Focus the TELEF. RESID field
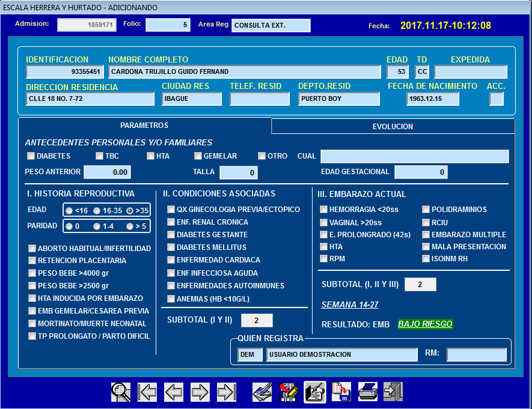532x409 pixels. point(260,99)
